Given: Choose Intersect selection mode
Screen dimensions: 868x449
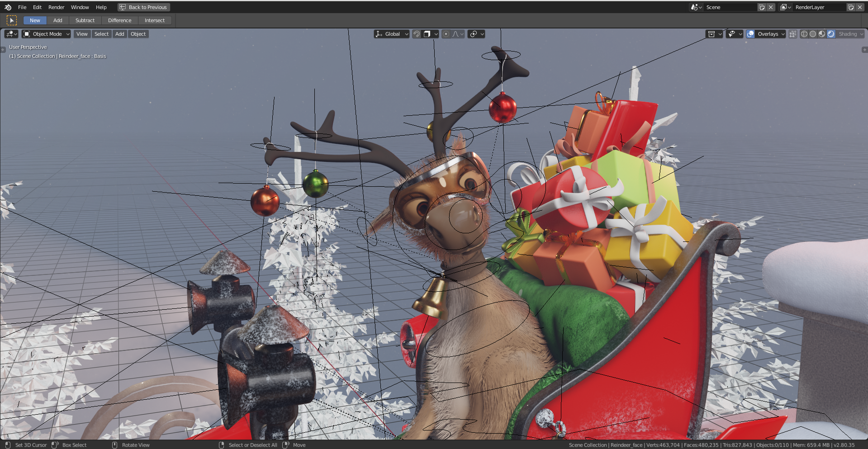Looking at the screenshot, I should tap(155, 20).
